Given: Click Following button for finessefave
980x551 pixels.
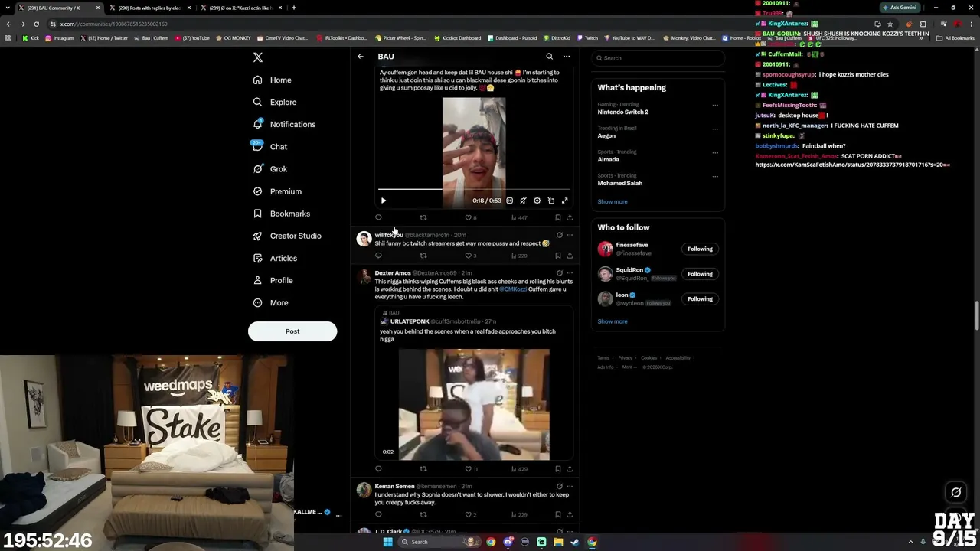Looking at the screenshot, I should (700, 249).
